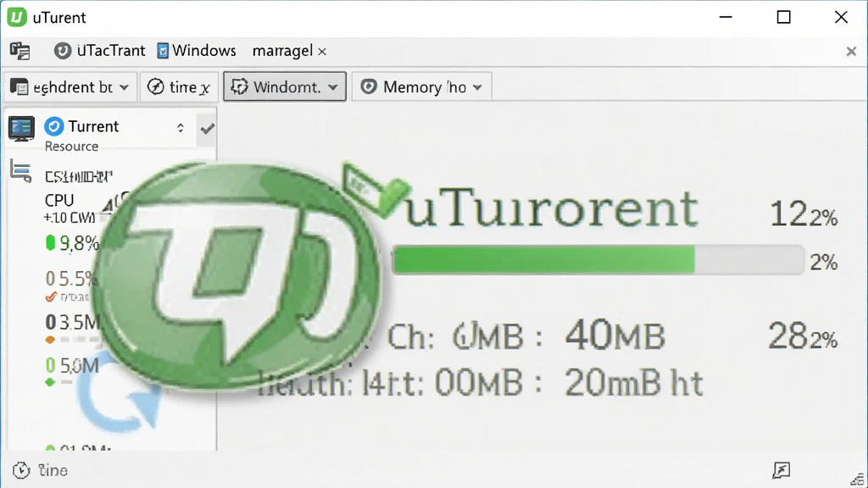868x488 pixels.
Task: Click the clock icon in status bar
Action: click(21, 470)
